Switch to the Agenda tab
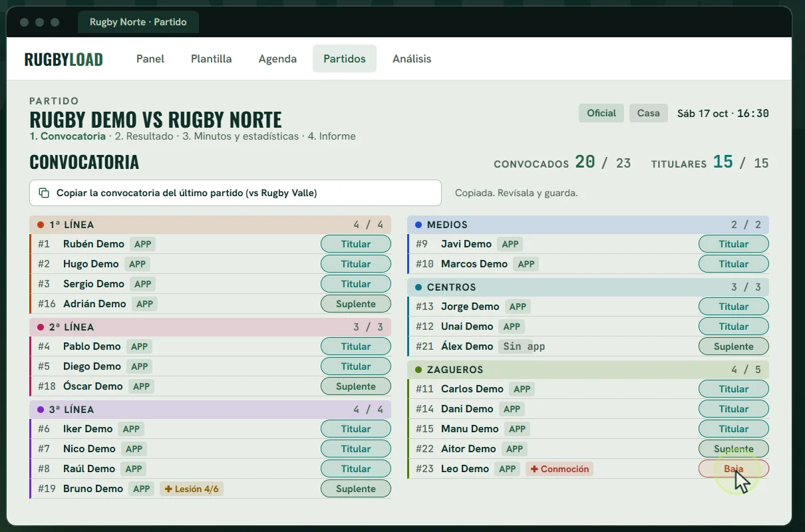The height and width of the screenshot is (532, 805). tap(277, 59)
